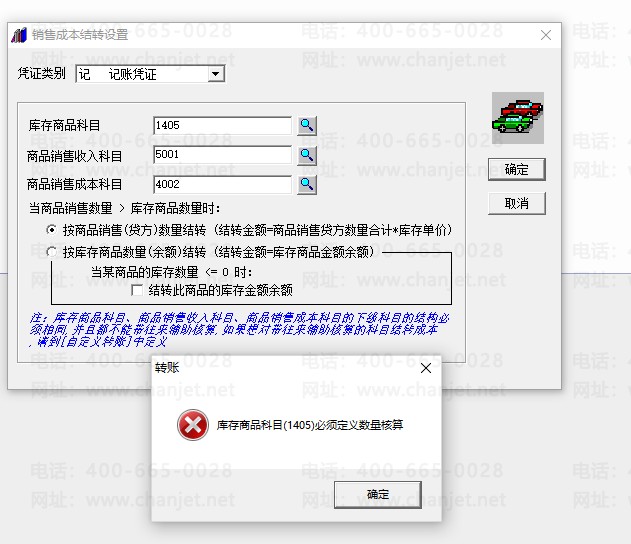Click the 库存商品科目 input containing 1405
This screenshot has width=631, height=544.
pos(223,126)
